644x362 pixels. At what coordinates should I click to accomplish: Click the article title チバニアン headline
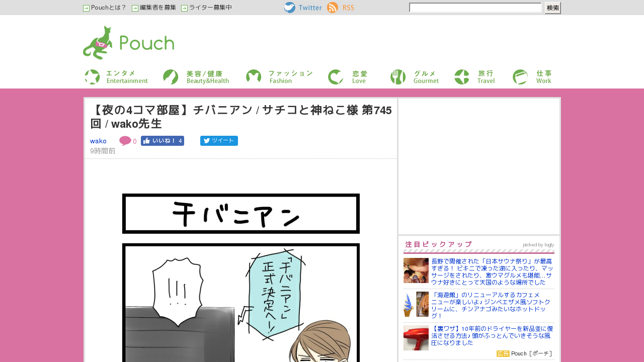(241, 117)
